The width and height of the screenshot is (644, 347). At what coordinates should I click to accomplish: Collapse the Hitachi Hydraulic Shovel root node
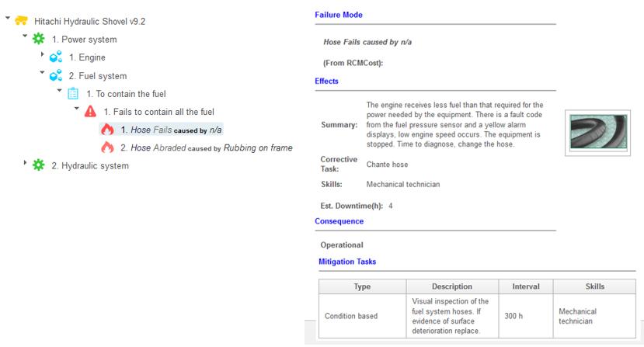(x=8, y=20)
